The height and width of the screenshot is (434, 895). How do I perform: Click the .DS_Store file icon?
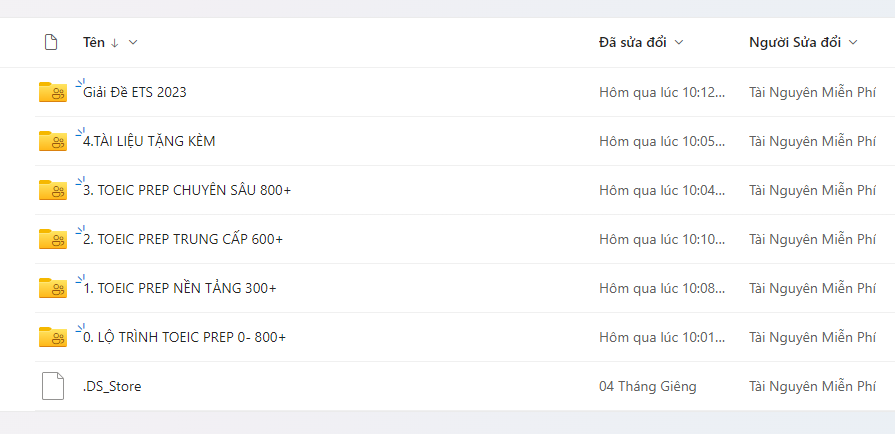pyautogui.click(x=52, y=386)
